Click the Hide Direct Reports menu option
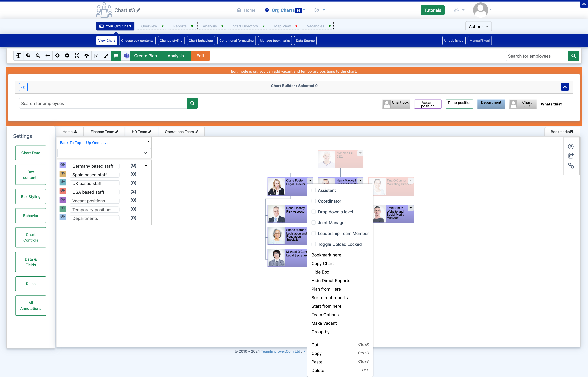The height and width of the screenshot is (377, 588). point(331,281)
